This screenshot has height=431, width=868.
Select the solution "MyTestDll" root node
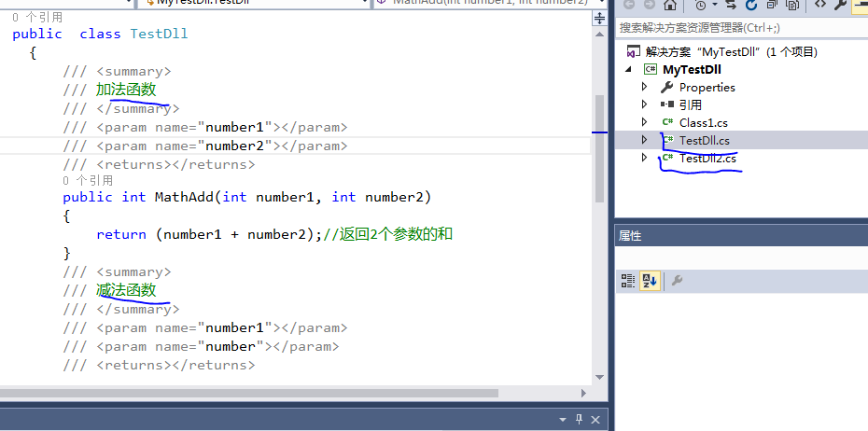click(731, 52)
